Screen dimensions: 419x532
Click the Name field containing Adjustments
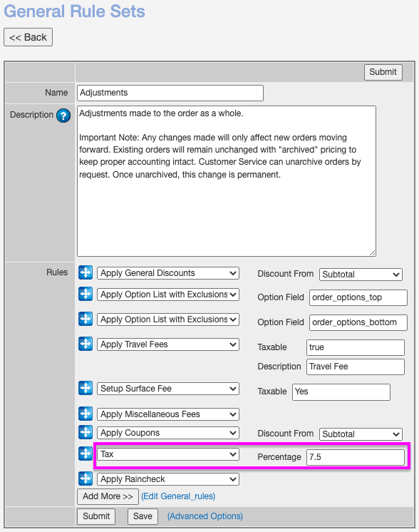[x=170, y=93]
